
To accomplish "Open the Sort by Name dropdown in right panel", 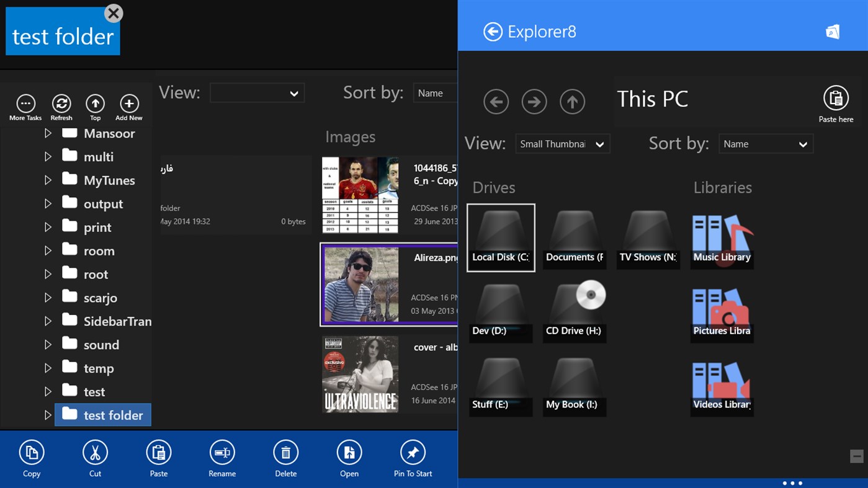I will [765, 143].
